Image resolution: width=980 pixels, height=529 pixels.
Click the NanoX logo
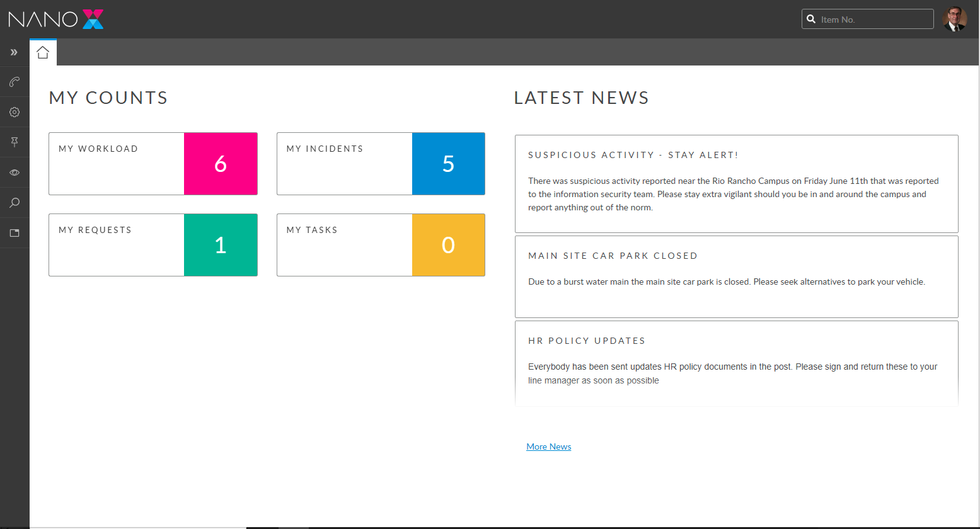point(56,19)
